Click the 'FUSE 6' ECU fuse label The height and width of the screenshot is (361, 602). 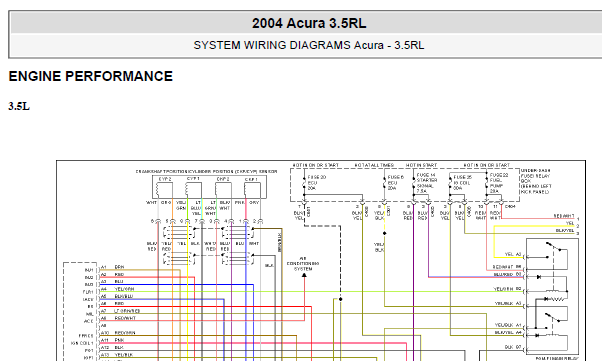point(396,183)
